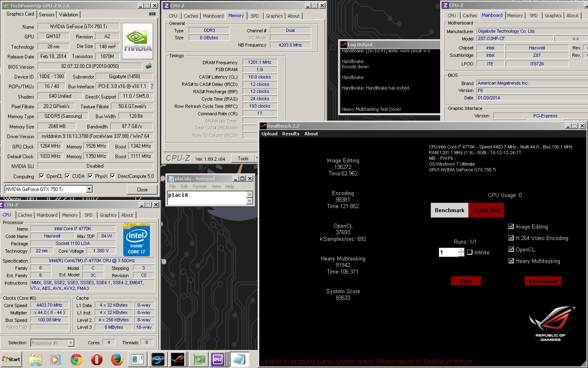The image size is (588, 368).
Task: Switch to the Sensors tab in GPU-Z
Action: tap(47, 14)
